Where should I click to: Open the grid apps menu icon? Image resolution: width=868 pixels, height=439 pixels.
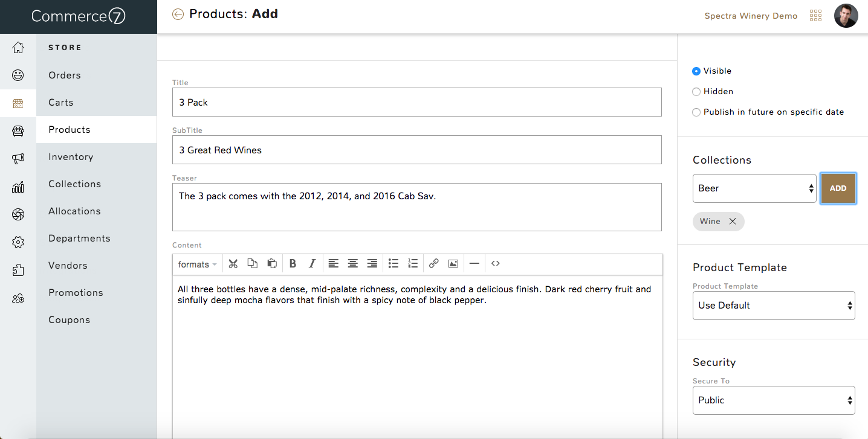tap(815, 16)
